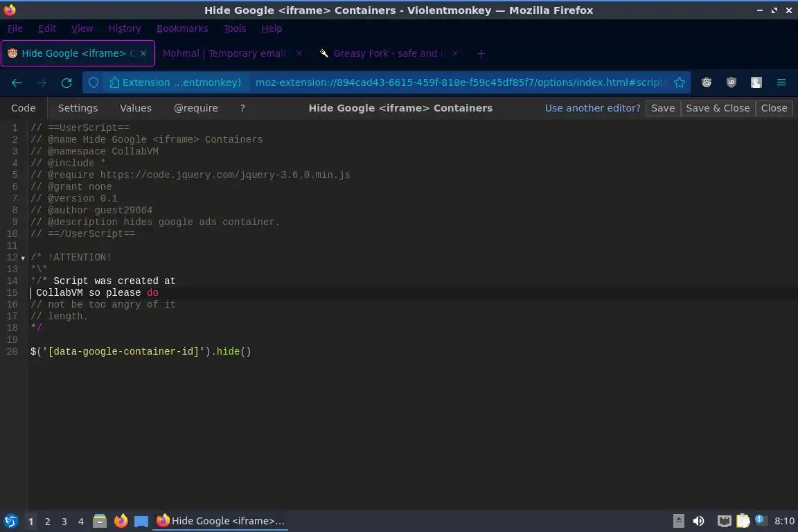The height and width of the screenshot is (532, 798).
Task: Open the update notifier tray icon
Action: [761, 520]
